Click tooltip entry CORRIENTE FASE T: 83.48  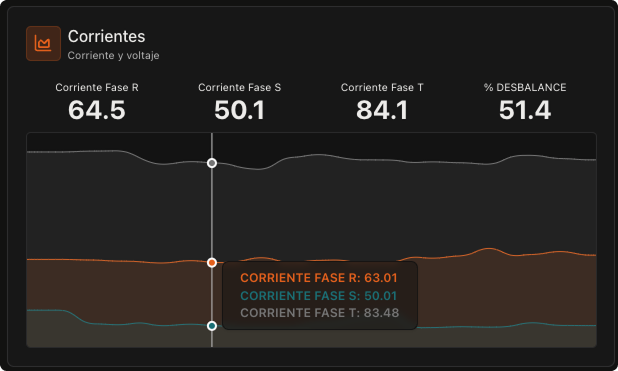(x=320, y=313)
